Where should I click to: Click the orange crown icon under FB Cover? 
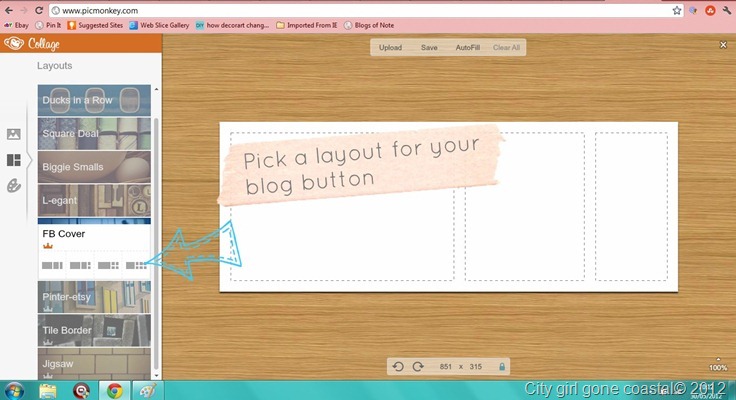[x=48, y=246]
